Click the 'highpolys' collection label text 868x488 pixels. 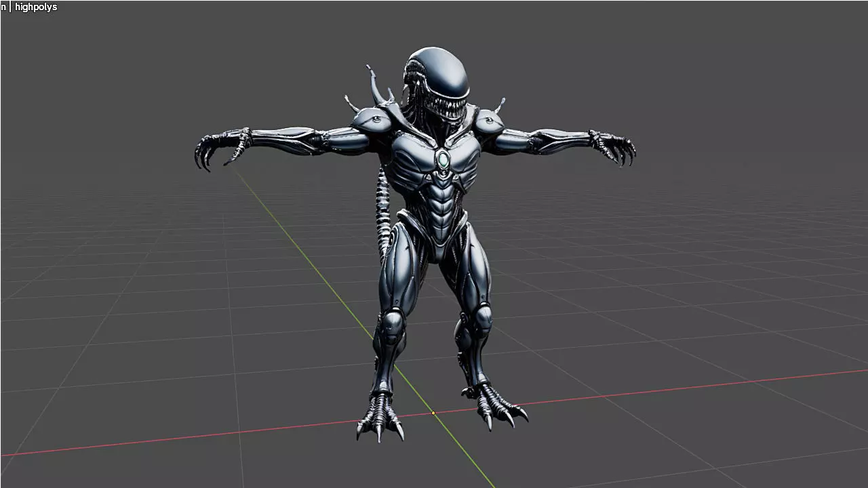pyautogui.click(x=36, y=7)
